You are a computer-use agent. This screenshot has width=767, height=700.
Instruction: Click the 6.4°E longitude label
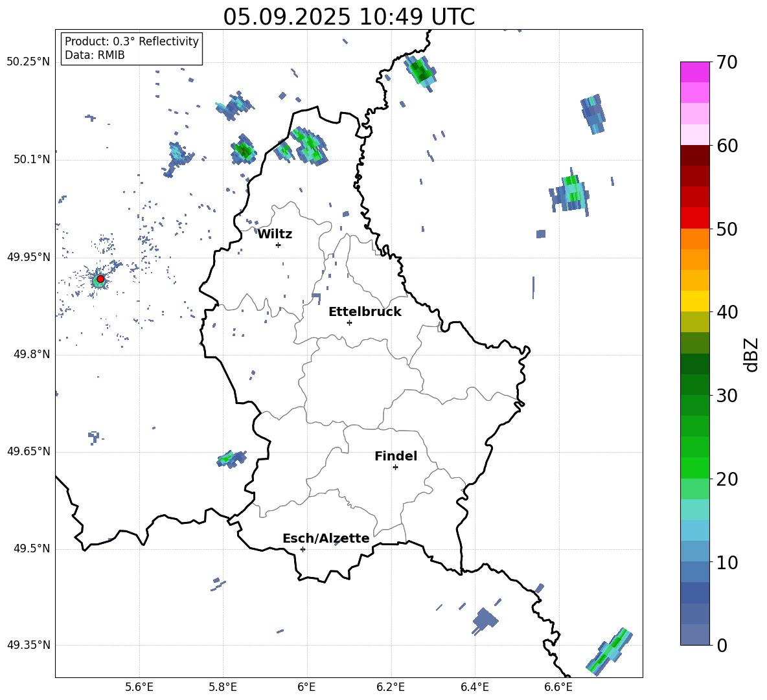(x=474, y=687)
